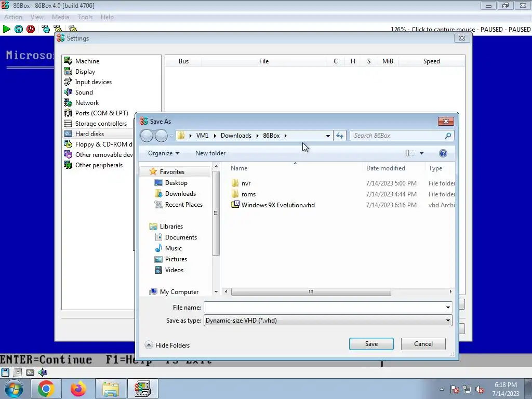Click My Computer in navigation pane
Viewport: 532px width, 399px height.
pos(179,292)
